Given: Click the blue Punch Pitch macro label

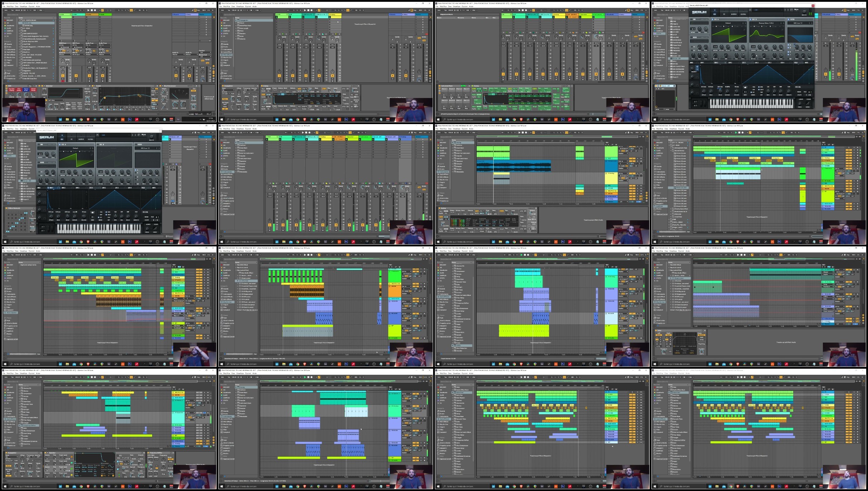Looking at the screenshot, I should (26, 89).
